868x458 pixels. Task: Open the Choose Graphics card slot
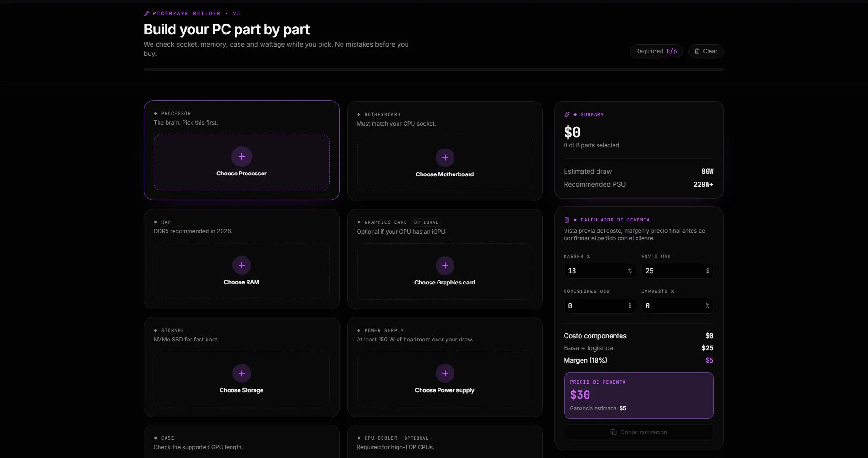click(445, 271)
